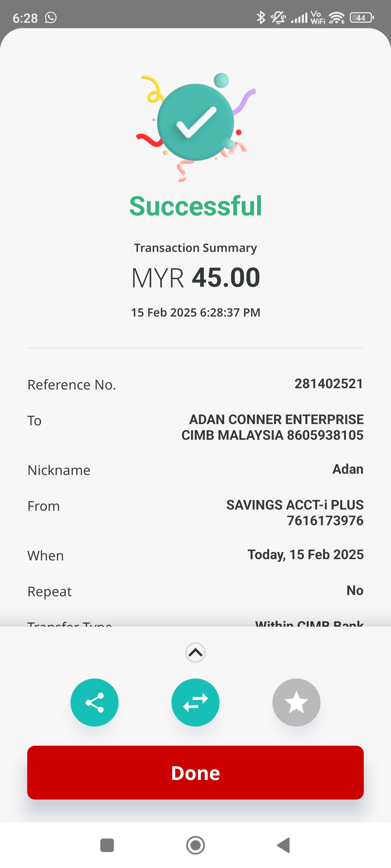Tap the reference number 281402521
This screenshot has width=391, height=868.
[329, 384]
